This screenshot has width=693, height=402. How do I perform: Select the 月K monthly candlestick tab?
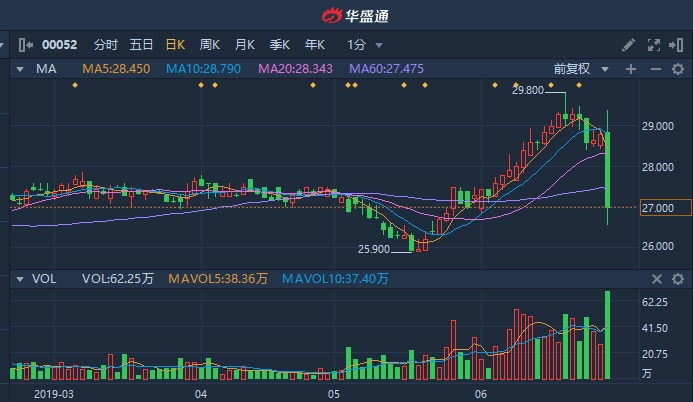245,45
